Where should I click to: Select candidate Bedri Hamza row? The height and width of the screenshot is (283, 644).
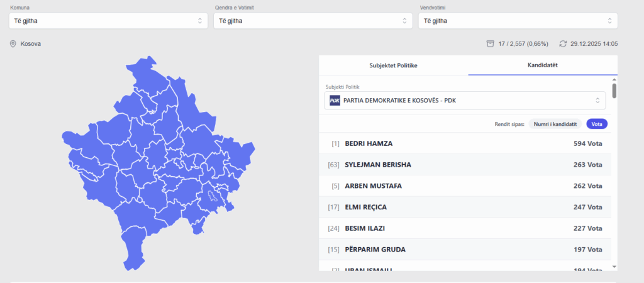pyautogui.click(x=465, y=143)
